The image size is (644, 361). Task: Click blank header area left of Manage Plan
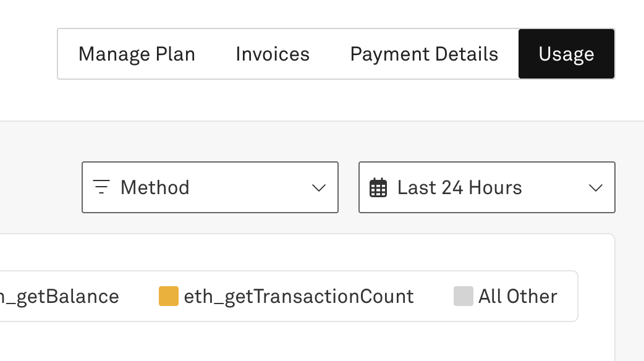28,54
